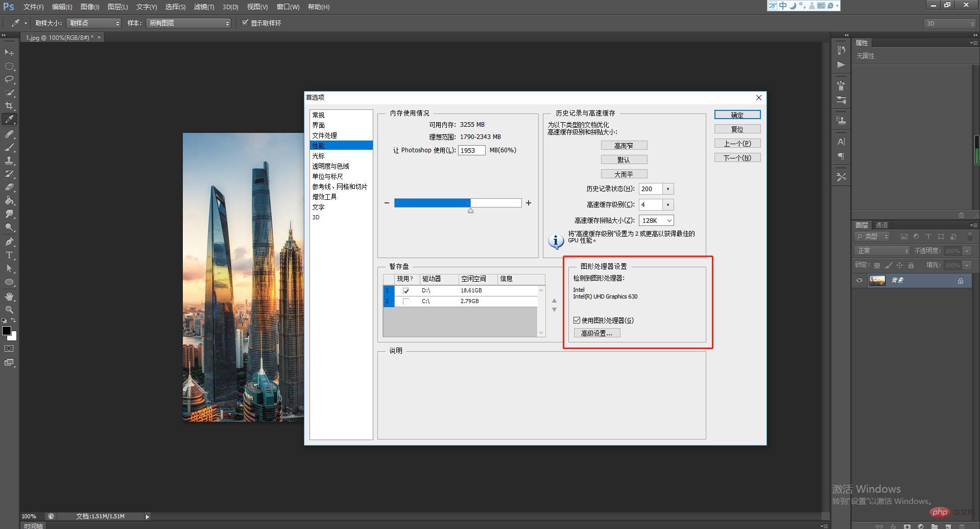
Task: Click the 高级设置... button
Action: click(597, 333)
